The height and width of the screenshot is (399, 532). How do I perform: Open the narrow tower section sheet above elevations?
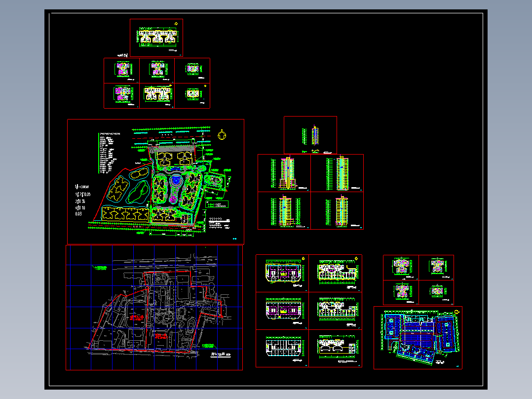[x=310, y=135]
